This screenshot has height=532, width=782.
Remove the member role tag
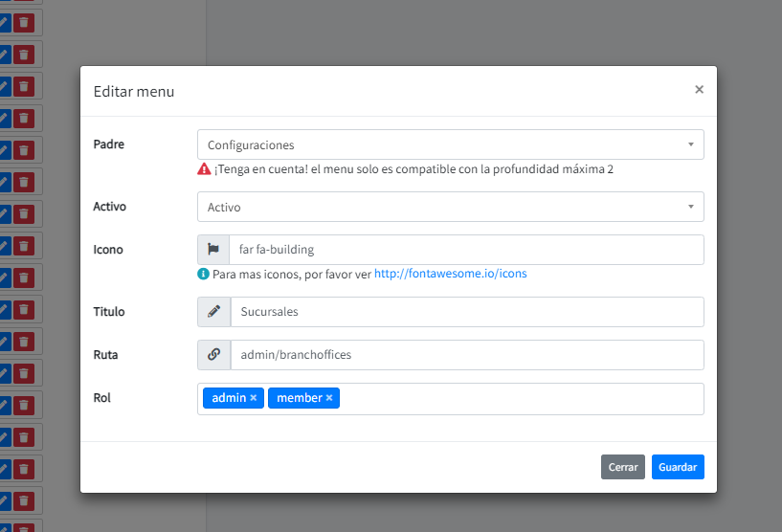pyautogui.click(x=329, y=398)
